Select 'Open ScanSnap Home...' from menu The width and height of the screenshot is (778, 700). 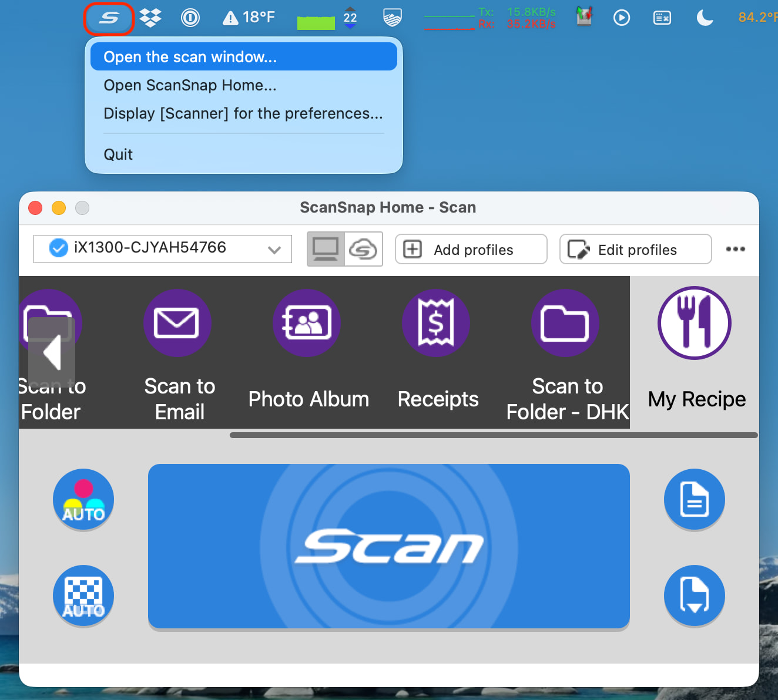[x=190, y=85]
